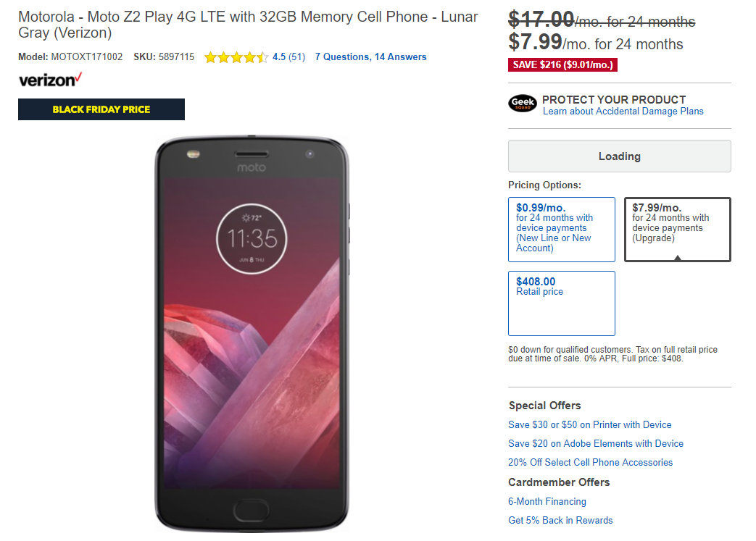The image size is (756, 541).
Task: Click the Black Friday Price badge
Action: pyautogui.click(x=101, y=109)
